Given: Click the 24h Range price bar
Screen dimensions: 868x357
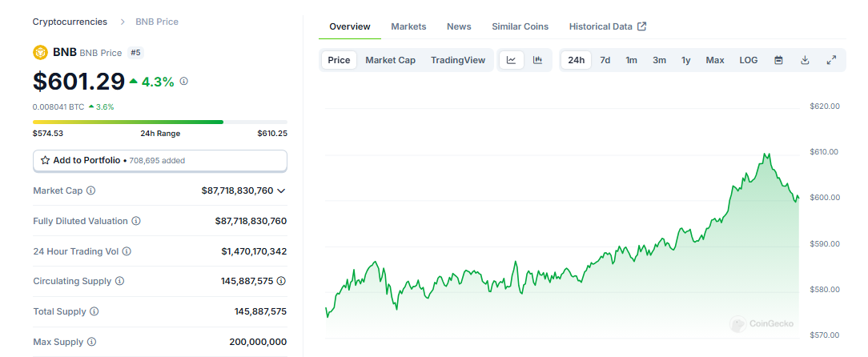Looking at the screenshot, I should tap(159, 122).
